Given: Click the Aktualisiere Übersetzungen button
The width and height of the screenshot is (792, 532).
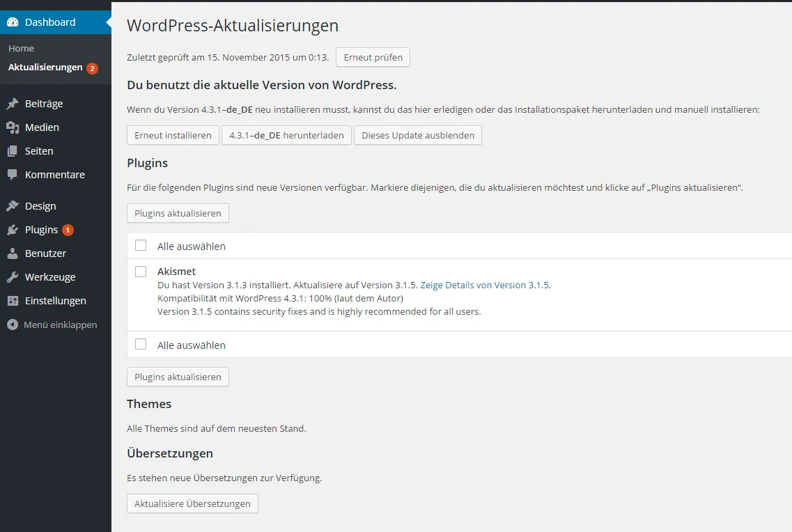Looking at the screenshot, I should (x=192, y=503).
